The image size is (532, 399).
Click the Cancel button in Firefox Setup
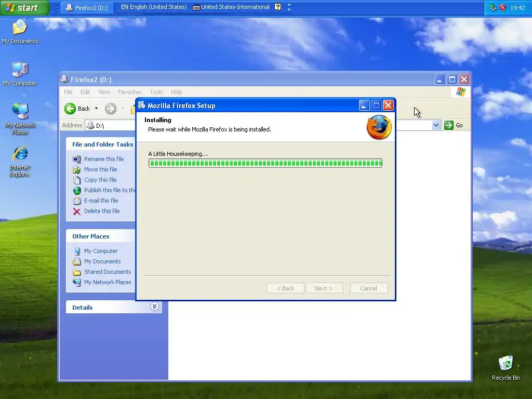coord(369,288)
